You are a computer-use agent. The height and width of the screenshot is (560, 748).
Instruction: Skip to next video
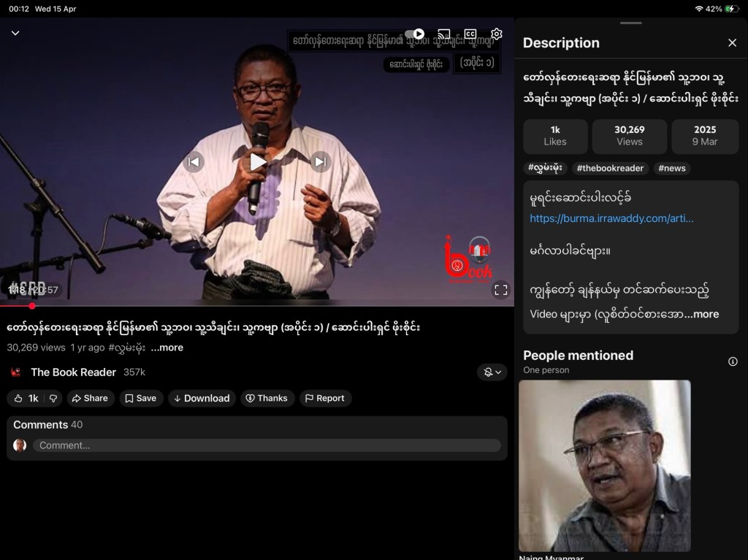(x=320, y=161)
